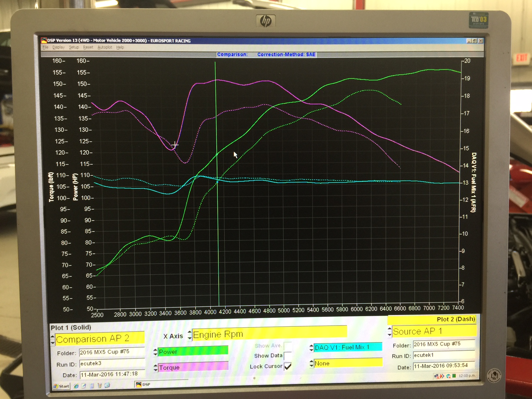Click the Run ID field showing ecutek3
This screenshot has width=532, height=399.
tap(111, 363)
